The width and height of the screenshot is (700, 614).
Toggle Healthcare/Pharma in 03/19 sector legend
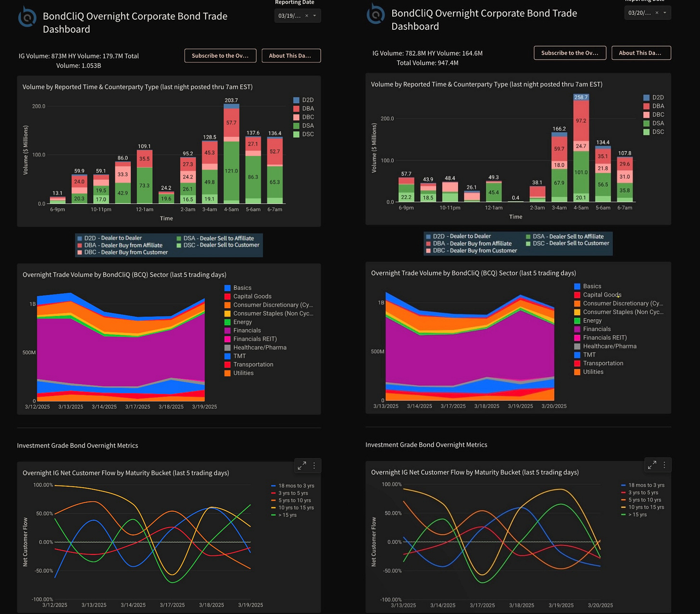255,347
